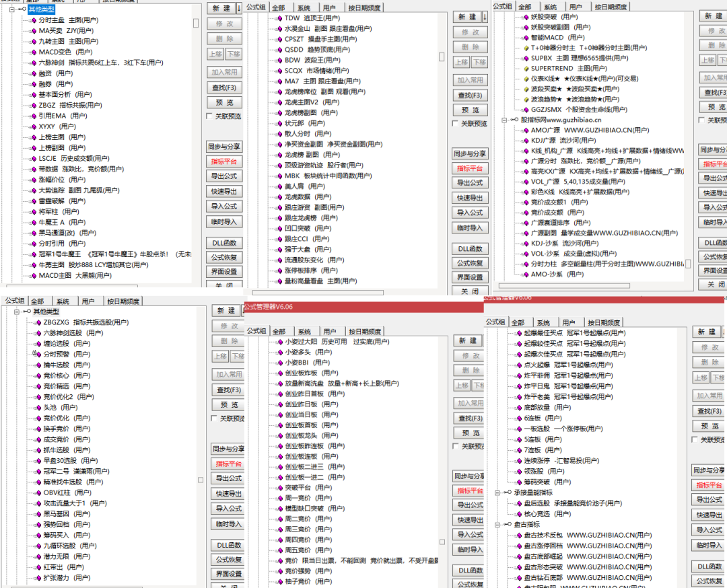This screenshot has width=727, height=588.
Task: Click 导出公式 button in the top-middle panel
Action: (470, 182)
